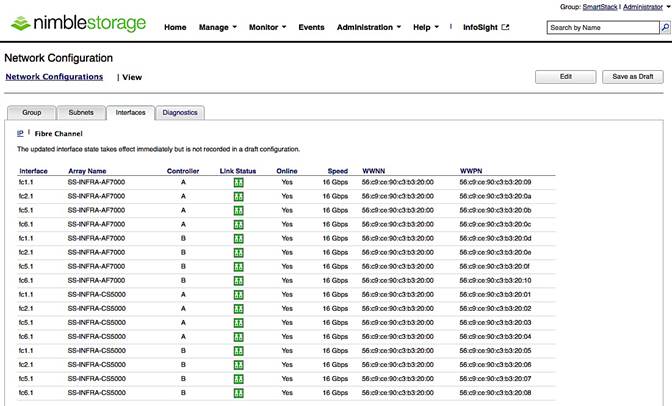
Task: Click link status icon for WWPN ending 20:0f
Action: coord(238,267)
